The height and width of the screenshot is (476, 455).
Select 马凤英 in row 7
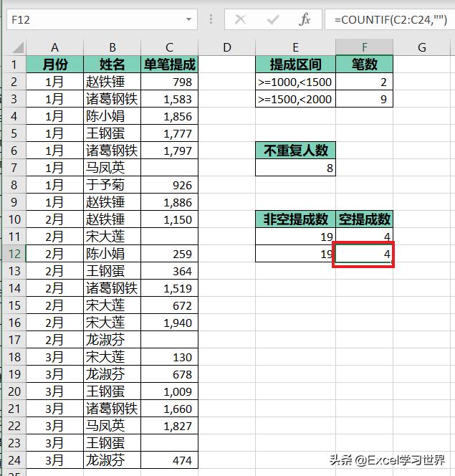coord(112,168)
